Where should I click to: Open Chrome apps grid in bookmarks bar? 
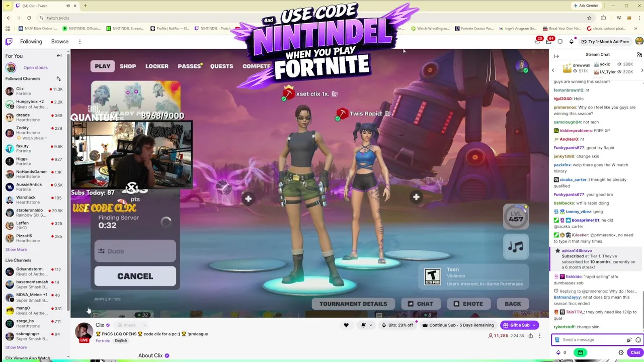(8, 29)
